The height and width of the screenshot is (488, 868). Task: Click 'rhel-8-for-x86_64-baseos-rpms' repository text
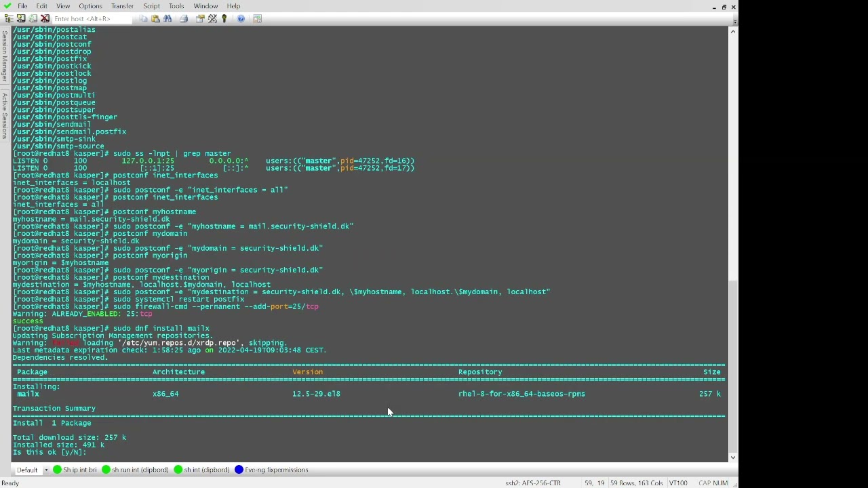point(521,394)
